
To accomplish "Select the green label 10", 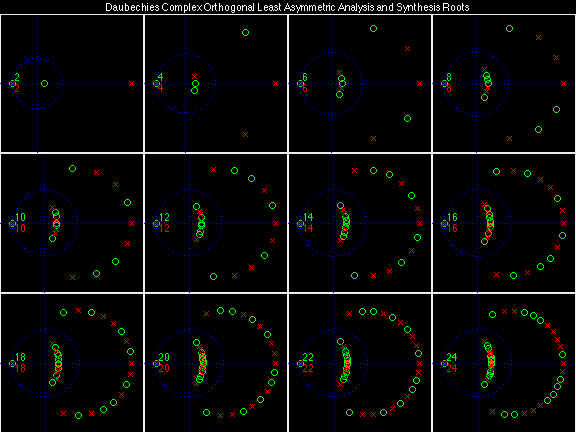I will click(x=20, y=217).
